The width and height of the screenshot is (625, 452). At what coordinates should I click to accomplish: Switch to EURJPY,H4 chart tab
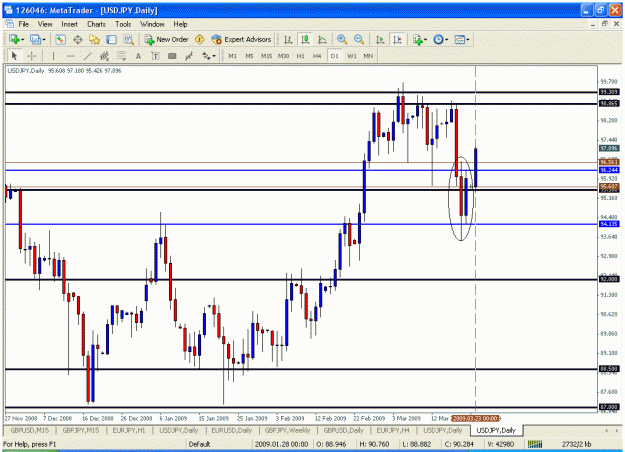coord(393,430)
